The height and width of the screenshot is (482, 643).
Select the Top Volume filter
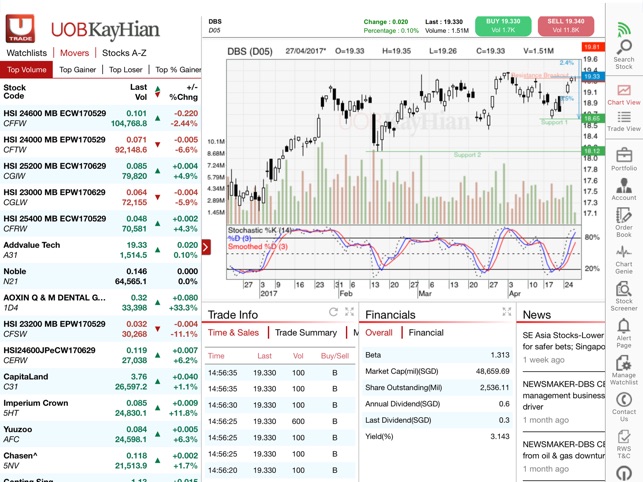27,70
